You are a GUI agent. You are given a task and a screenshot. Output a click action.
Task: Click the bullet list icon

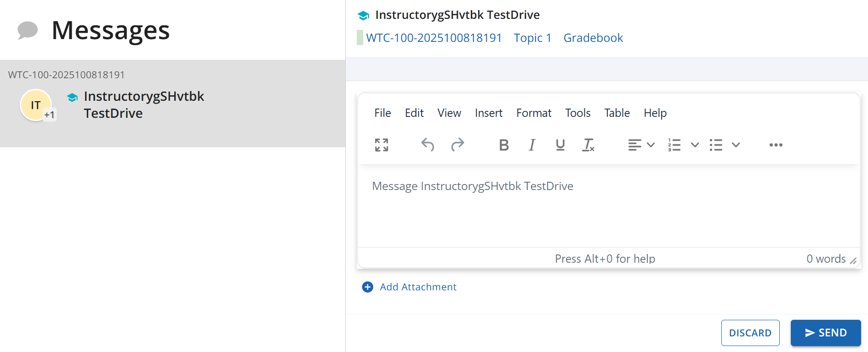coord(716,145)
